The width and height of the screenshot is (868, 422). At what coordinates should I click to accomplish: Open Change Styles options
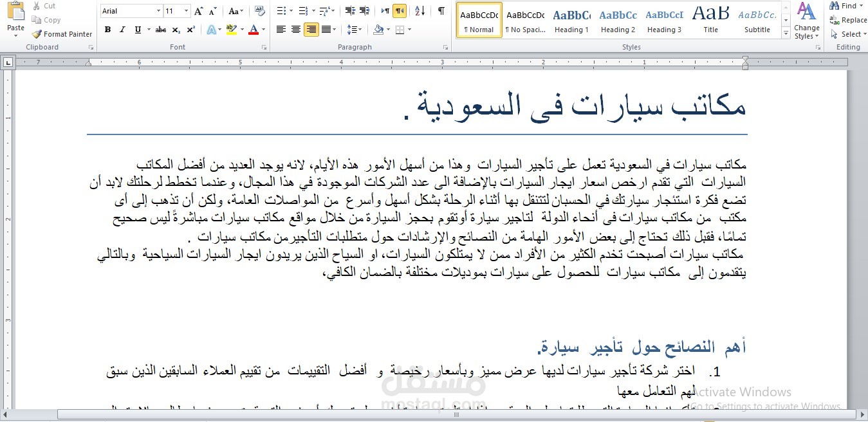click(806, 21)
